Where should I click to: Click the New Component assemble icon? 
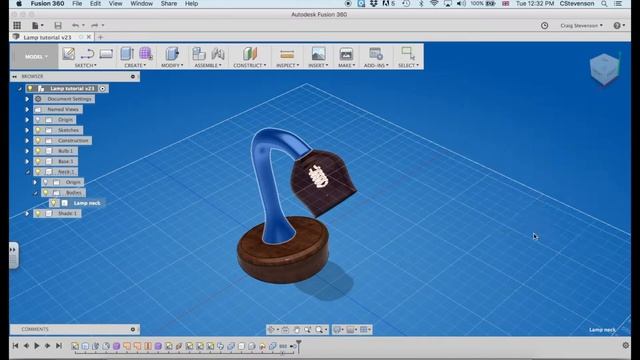coord(199,53)
